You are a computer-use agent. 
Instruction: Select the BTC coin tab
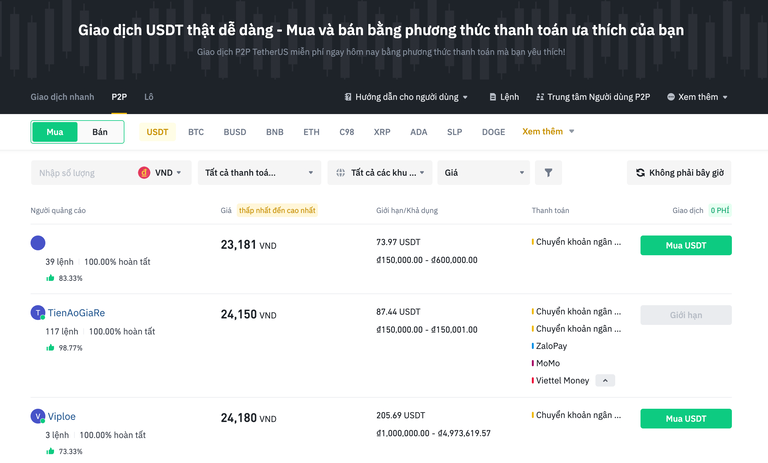tap(196, 132)
